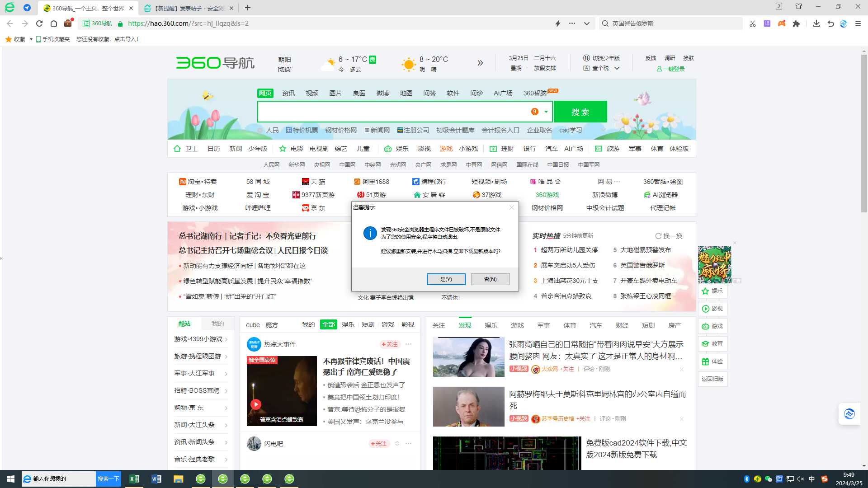868x488 pixels.
Task: Expand 旅游·携程跟团游 arrow
Action: (x=226, y=357)
